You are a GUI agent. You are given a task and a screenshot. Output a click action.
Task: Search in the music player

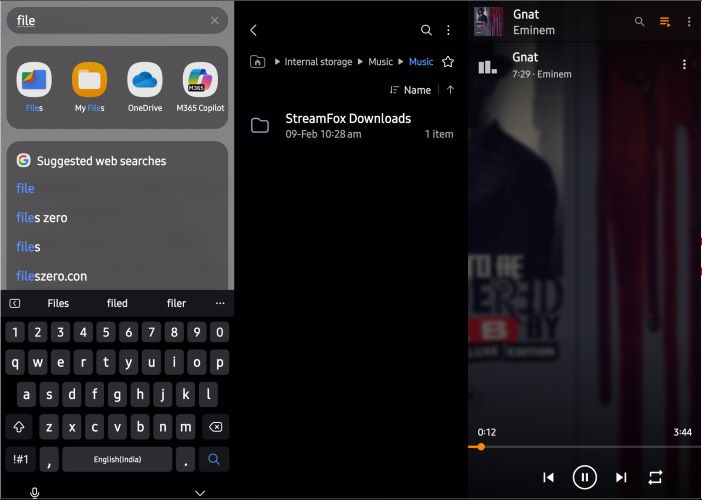point(640,21)
